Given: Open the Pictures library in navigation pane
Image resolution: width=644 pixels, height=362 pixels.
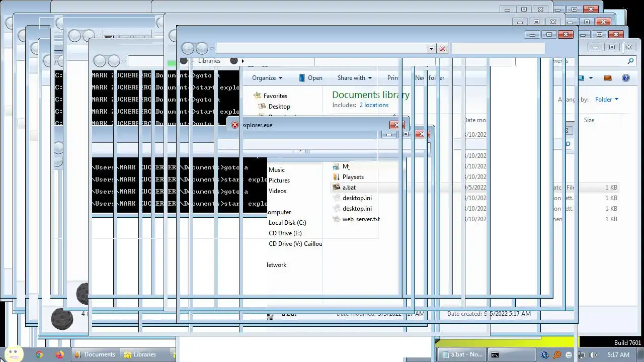Looking at the screenshot, I should pos(279,180).
